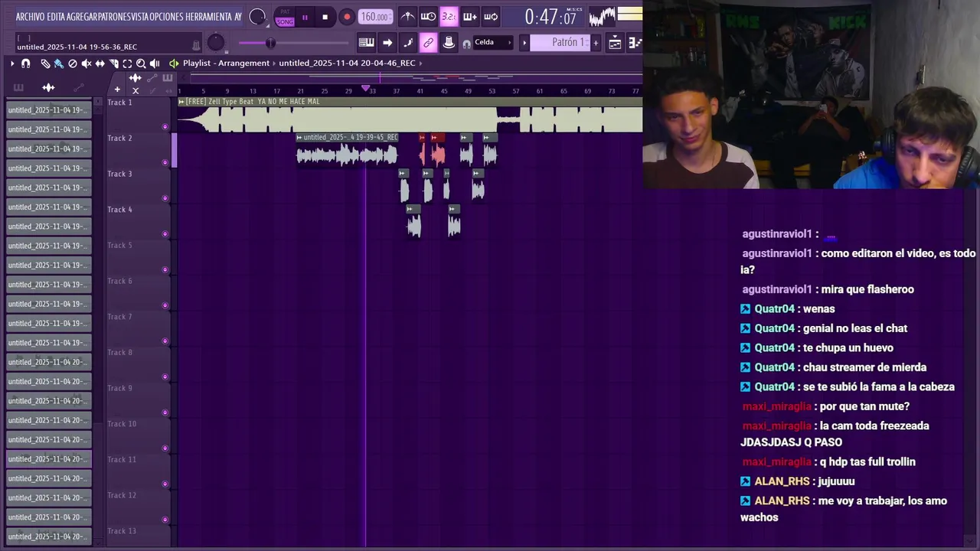Select the Paint brush tool
Image resolution: width=980 pixels, height=551 pixels.
pyautogui.click(x=58, y=64)
